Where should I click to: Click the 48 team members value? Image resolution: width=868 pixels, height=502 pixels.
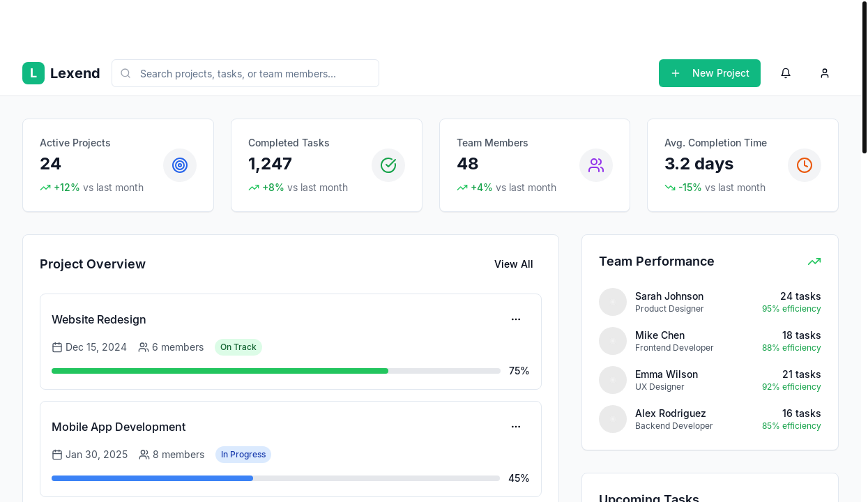468,164
